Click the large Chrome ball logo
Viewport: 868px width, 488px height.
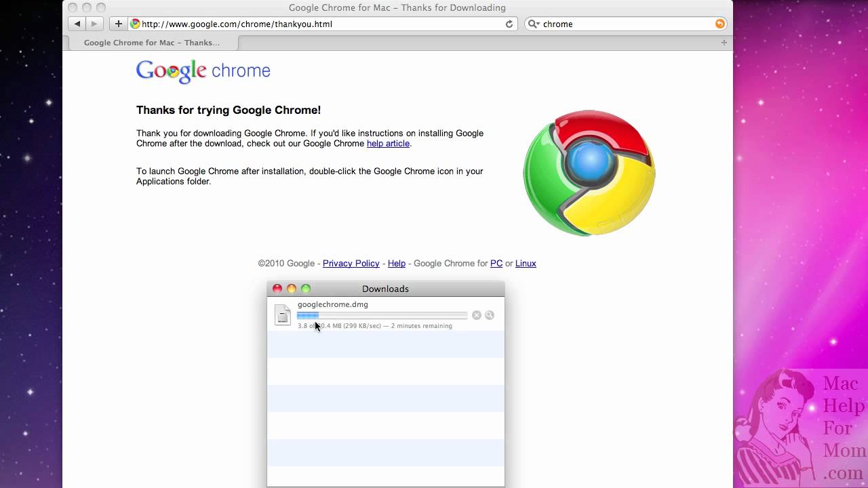pos(589,173)
